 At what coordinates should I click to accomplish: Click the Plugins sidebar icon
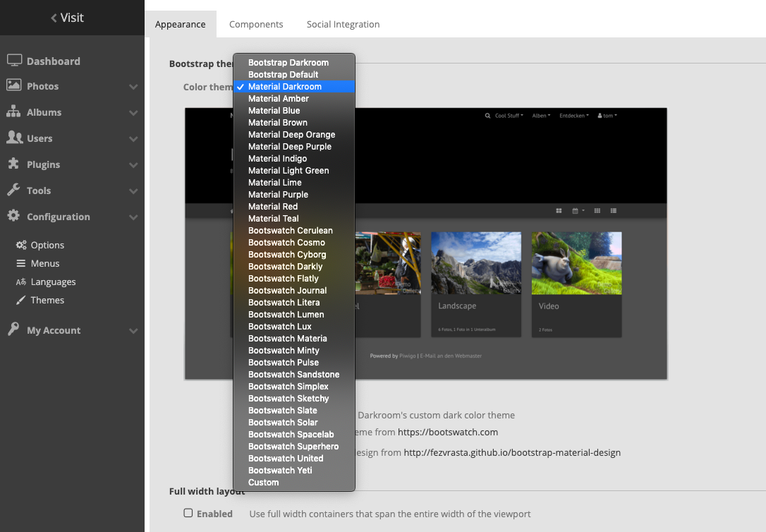(15, 164)
